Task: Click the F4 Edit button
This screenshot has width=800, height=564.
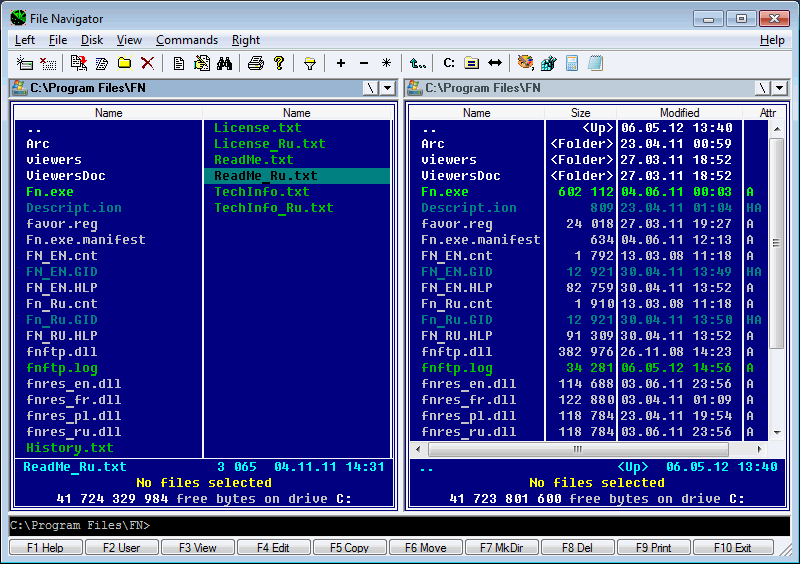Action: click(273, 548)
